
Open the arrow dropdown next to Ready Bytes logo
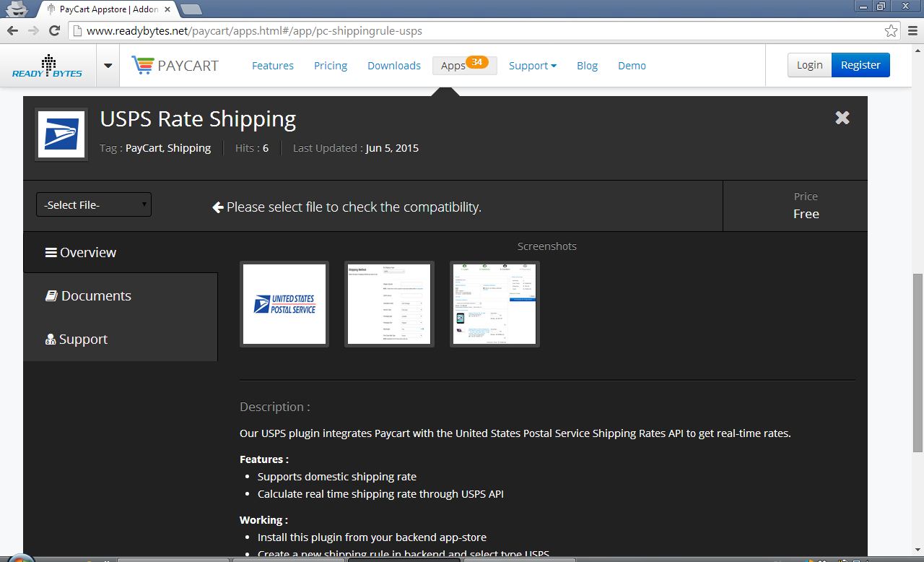[x=107, y=65]
